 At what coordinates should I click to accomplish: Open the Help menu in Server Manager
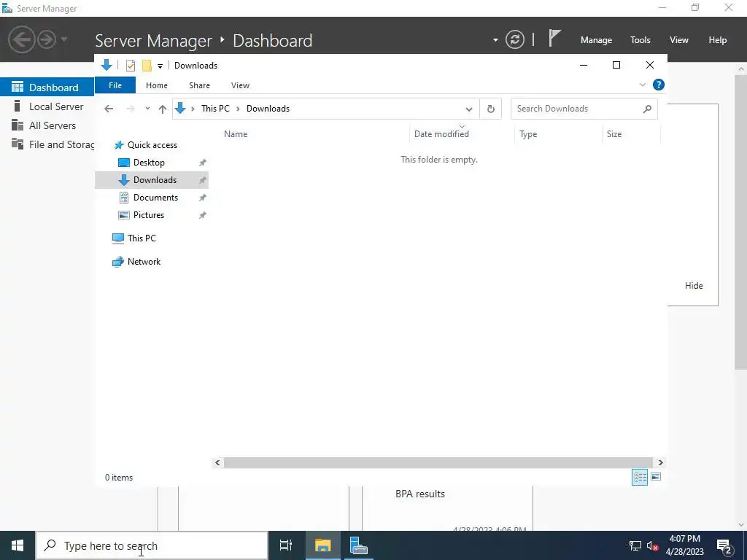click(x=718, y=40)
